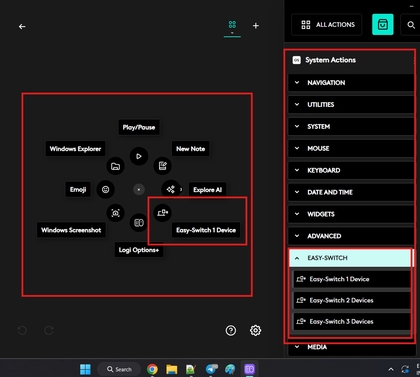This screenshot has height=377, width=420.
Task: Open the Windows Start menu
Action: pyautogui.click(x=85, y=369)
